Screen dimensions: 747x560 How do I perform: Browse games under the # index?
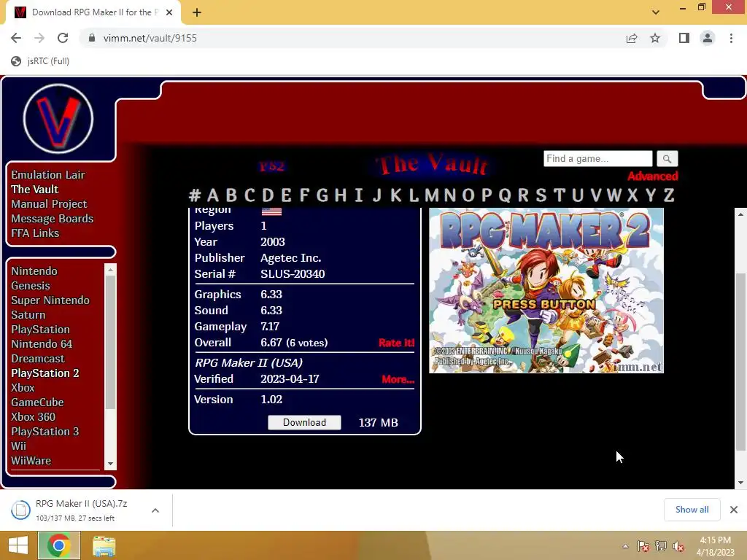tap(194, 195)
